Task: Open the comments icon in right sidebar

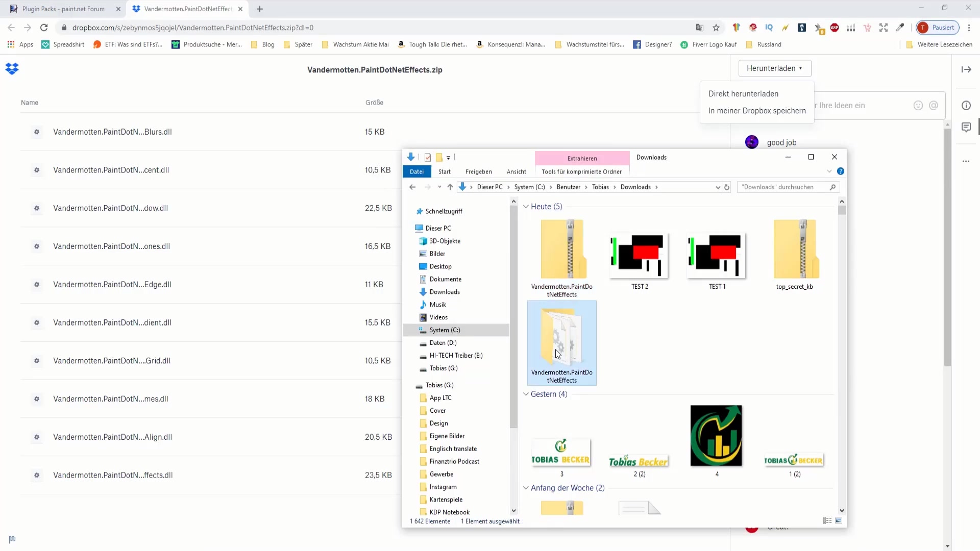Action: (x=966, y=127)
